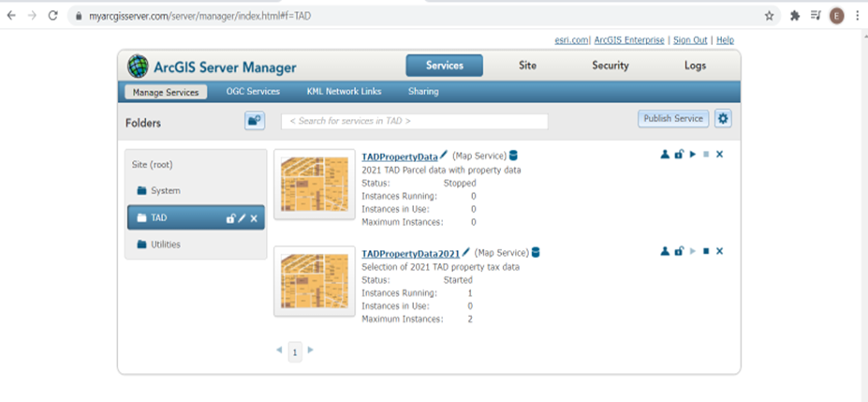Open TADPropertyData2021 permissions user icon
868x402 pixels.
tap(665, 251)
